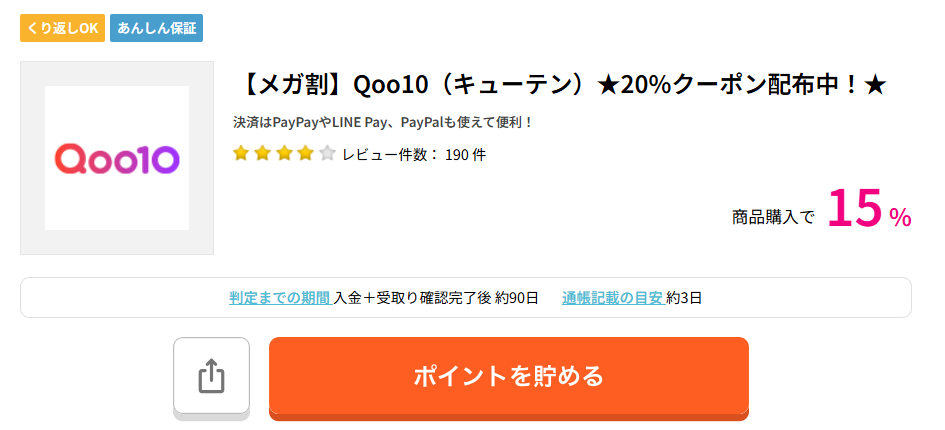This screenshot has width=945, height=430.
Task: Click the share icon button
Action: click(x=211, y=376)
